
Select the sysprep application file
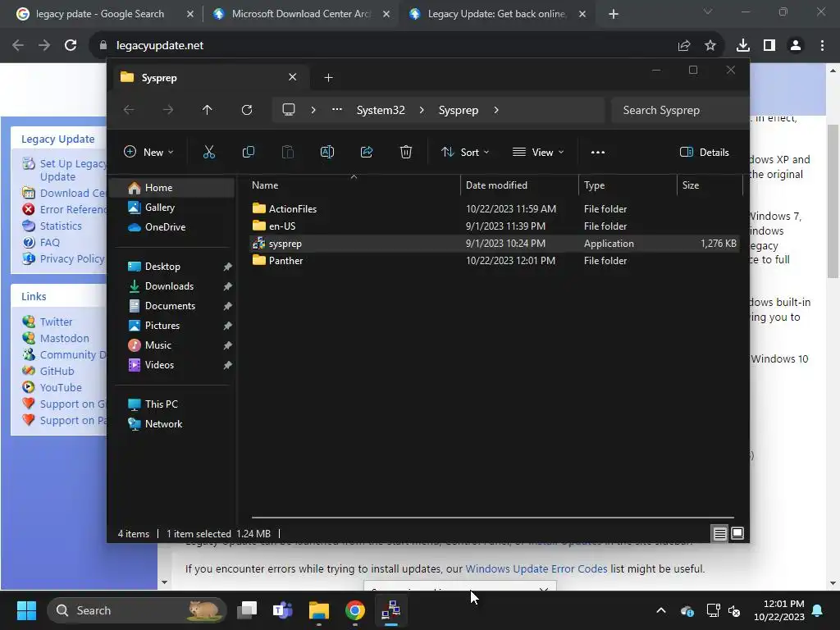[495, 243]
